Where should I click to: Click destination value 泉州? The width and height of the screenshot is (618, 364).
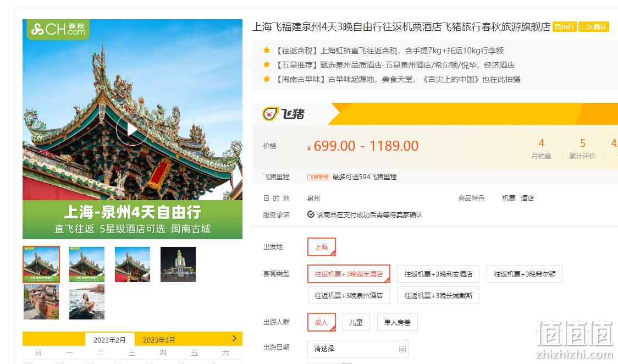point(314,198)
